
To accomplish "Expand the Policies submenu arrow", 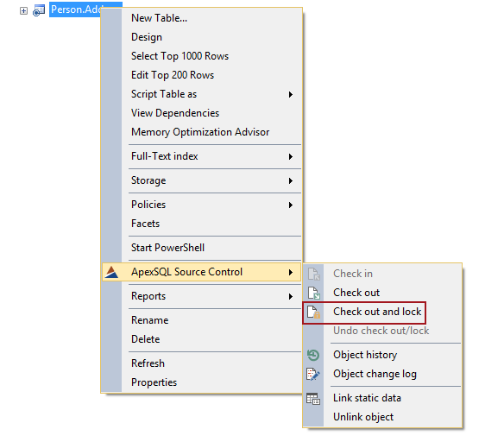I will 291,205.
